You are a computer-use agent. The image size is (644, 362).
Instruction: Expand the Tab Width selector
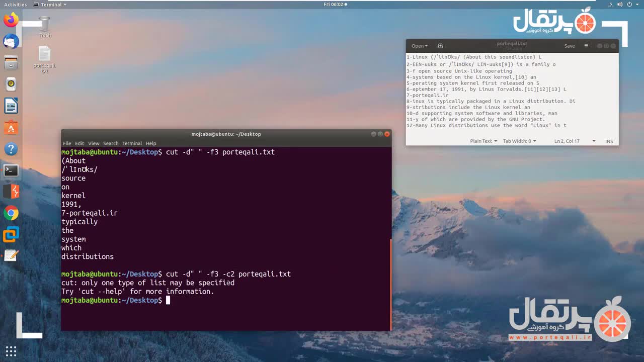[519, 141]
